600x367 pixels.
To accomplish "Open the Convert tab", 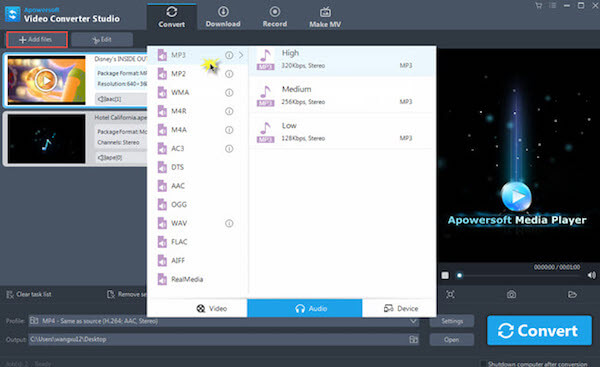I will coord(172,17).
